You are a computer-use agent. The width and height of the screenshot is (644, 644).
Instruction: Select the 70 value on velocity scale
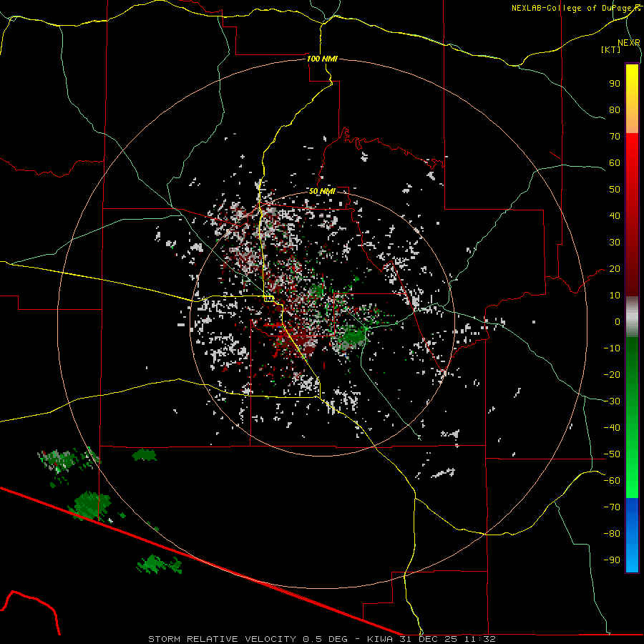[x=615, y=137]
